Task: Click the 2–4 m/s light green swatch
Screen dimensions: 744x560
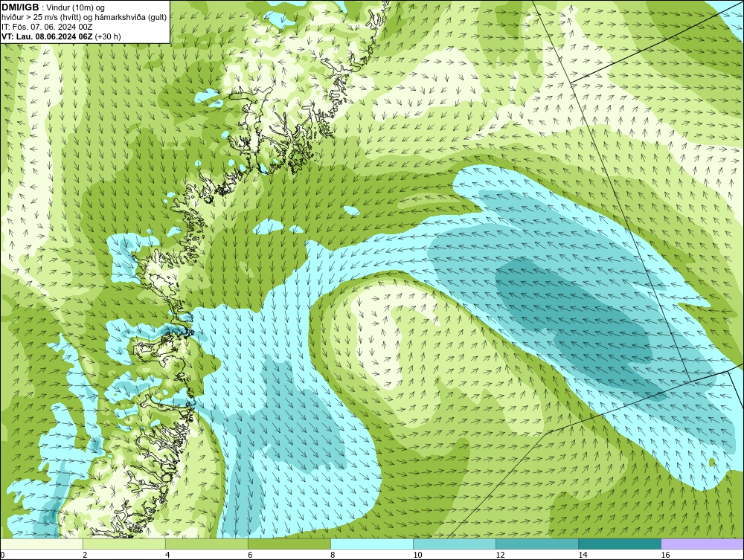Action: point(124,544)
